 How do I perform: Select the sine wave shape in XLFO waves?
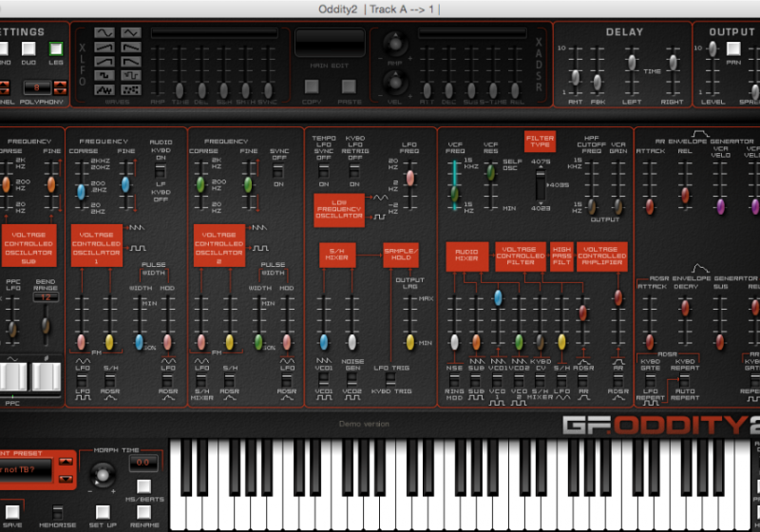coord(105,33)
